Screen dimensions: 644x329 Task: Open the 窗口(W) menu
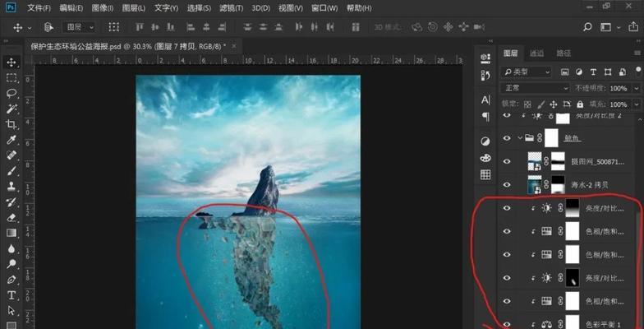click(324, 8)
